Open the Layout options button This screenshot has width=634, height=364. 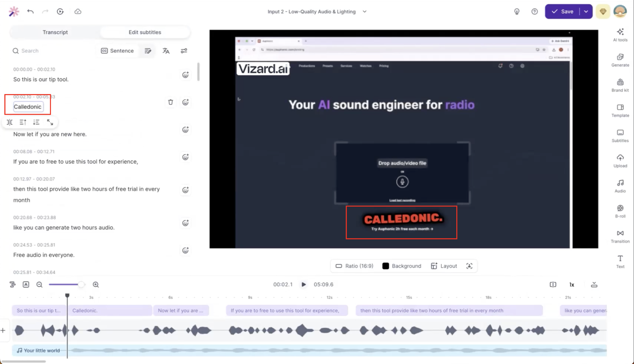444,266
